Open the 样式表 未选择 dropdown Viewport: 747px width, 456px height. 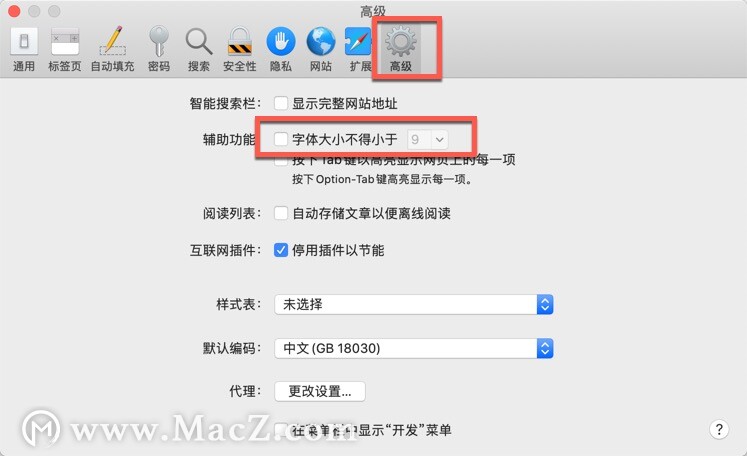coord(414,304)
